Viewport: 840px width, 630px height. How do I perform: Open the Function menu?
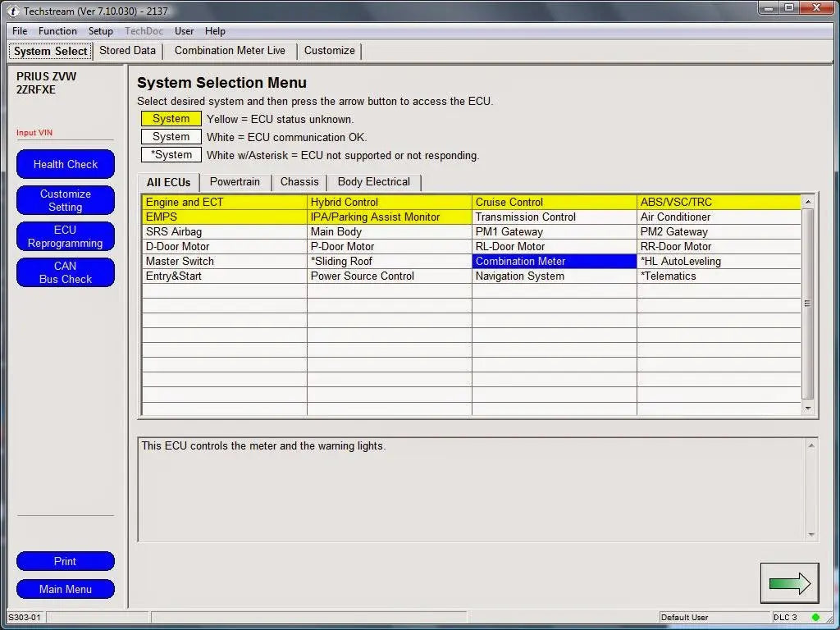[57, 30]
